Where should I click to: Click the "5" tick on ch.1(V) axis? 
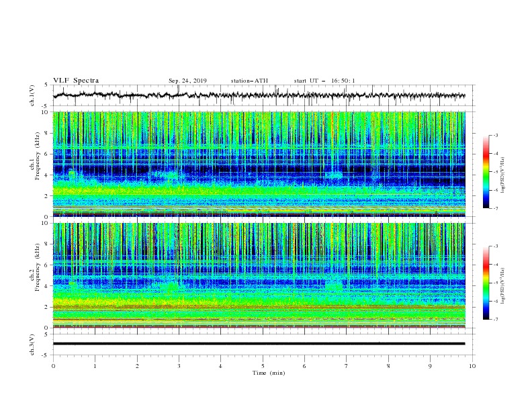[46, 85]
